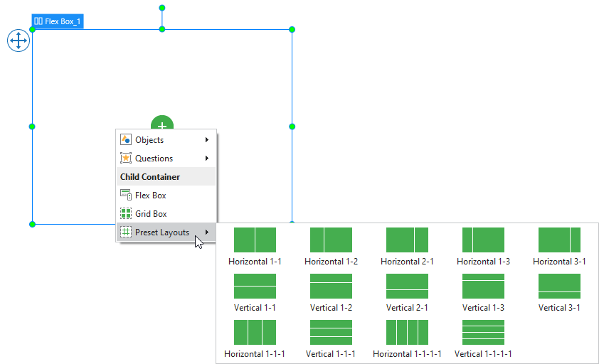Click the Flex Box_1 container label

pyautogui.click(x=58, y=21)
